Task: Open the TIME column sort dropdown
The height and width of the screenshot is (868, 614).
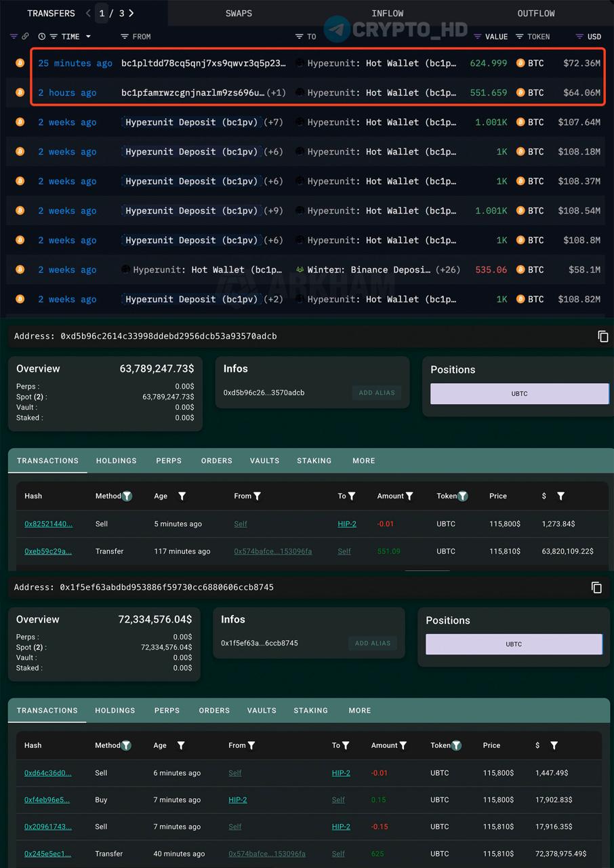Action: point(88,37)
